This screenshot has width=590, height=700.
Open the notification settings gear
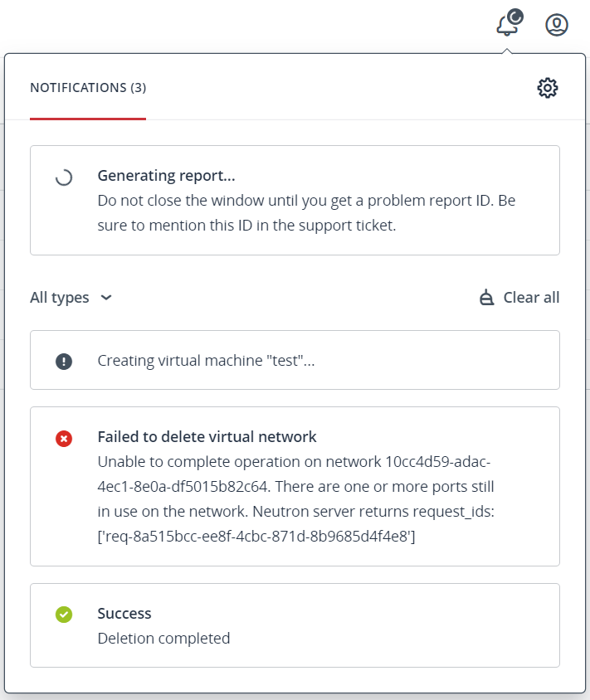548,87
